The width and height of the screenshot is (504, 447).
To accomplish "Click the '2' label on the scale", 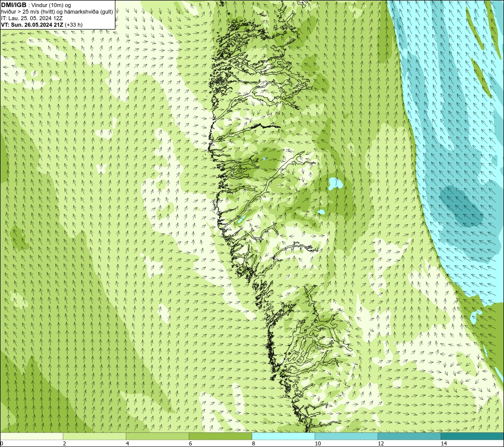I will click(65, 443).
